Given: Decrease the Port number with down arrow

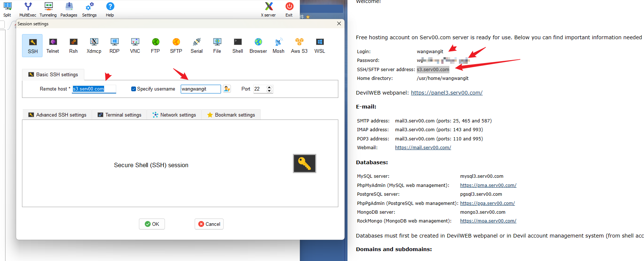Looking at the screenshot, I should coord(269,91).
